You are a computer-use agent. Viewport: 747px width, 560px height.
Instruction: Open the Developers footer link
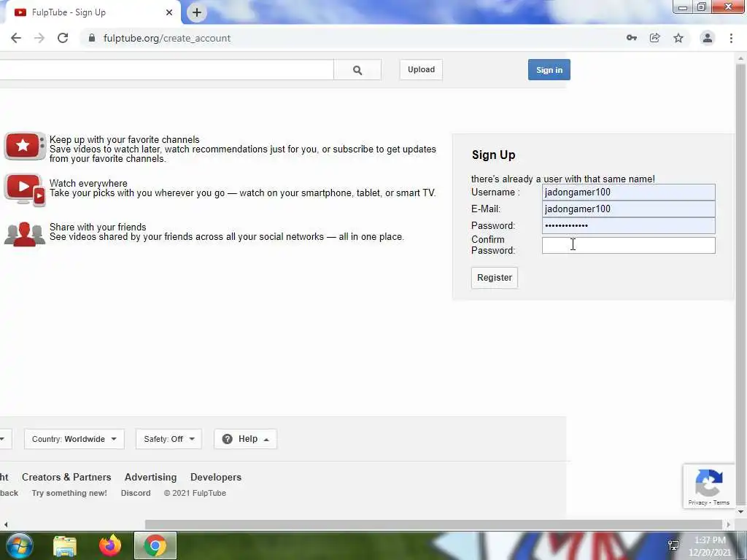[x=216, y=477]
